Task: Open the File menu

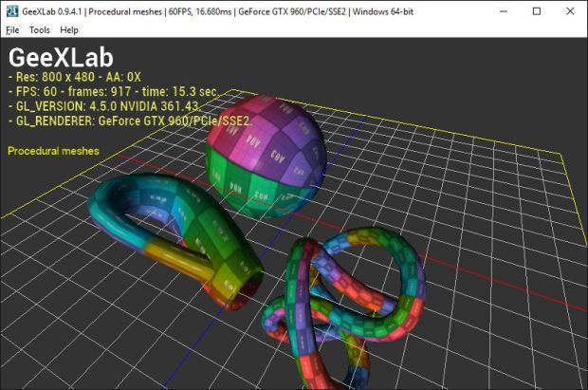Action: pos(12,30)
